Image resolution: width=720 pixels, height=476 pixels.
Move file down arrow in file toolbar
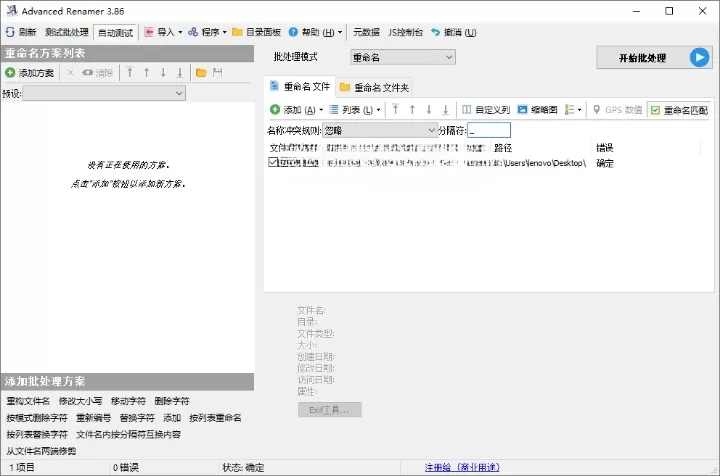pyautogui.click(x=428, y=109)
